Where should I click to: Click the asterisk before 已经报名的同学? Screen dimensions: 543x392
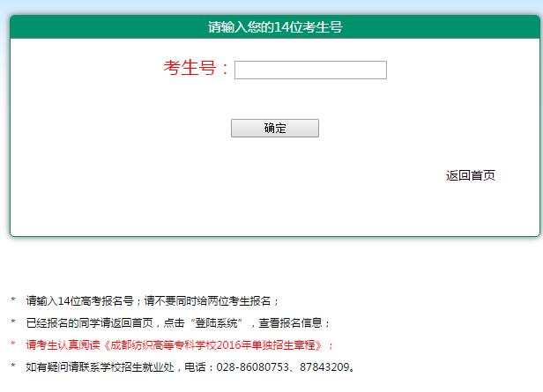tap(13, 324)
